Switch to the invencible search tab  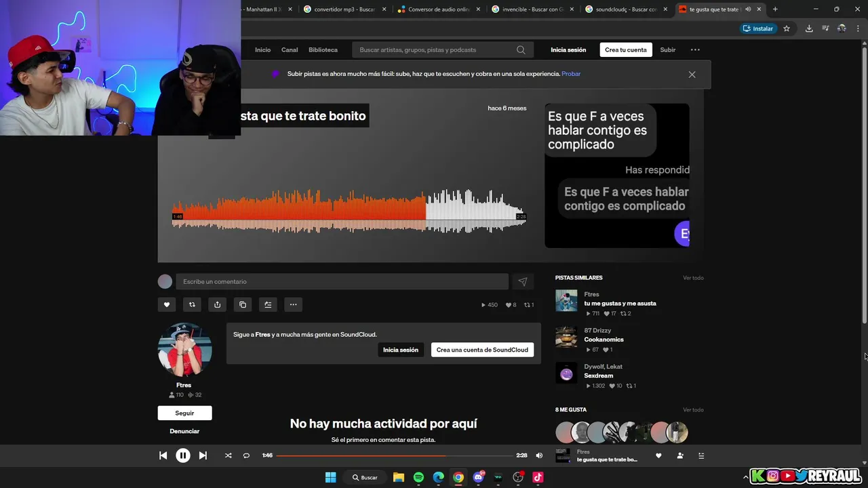pos(532,9)
